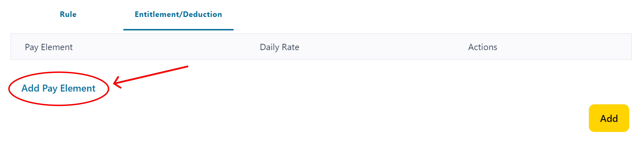Click the gray table header row

321,47
